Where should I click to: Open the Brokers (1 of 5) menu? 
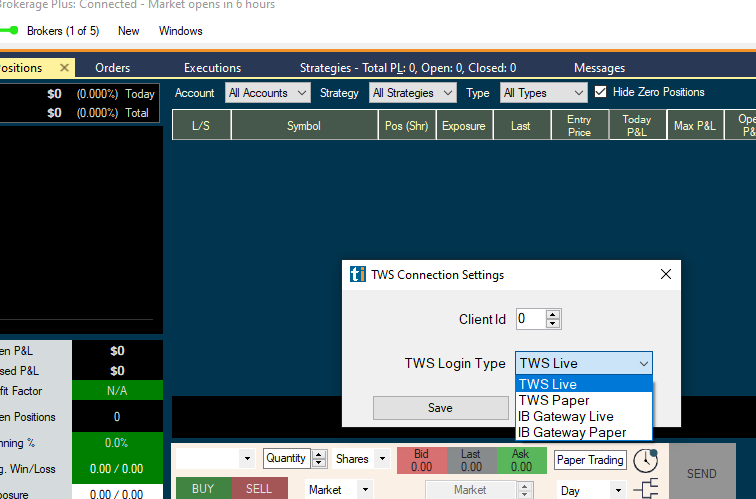coord(63,31)
